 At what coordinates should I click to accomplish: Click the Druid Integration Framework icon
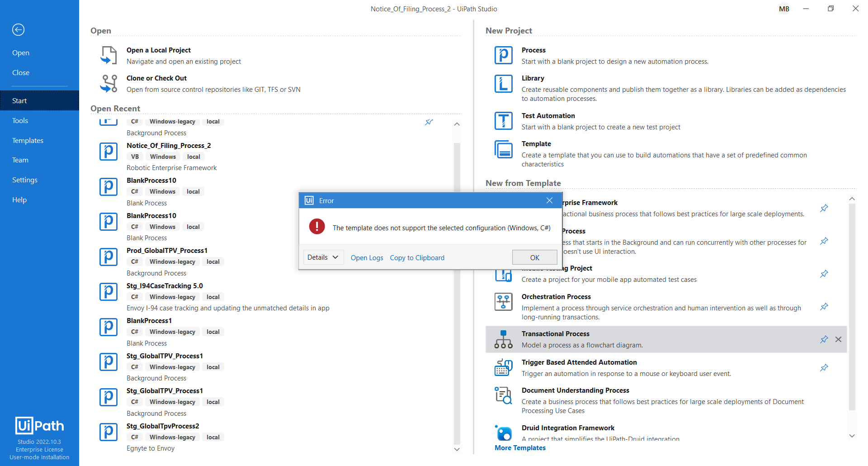click(504, 433)
